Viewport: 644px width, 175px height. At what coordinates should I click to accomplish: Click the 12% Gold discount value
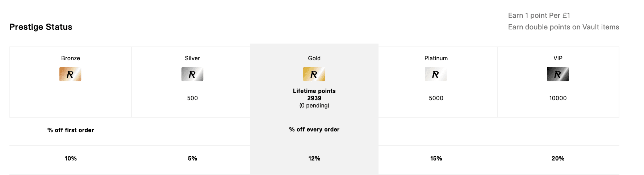(x=314, y=158)
